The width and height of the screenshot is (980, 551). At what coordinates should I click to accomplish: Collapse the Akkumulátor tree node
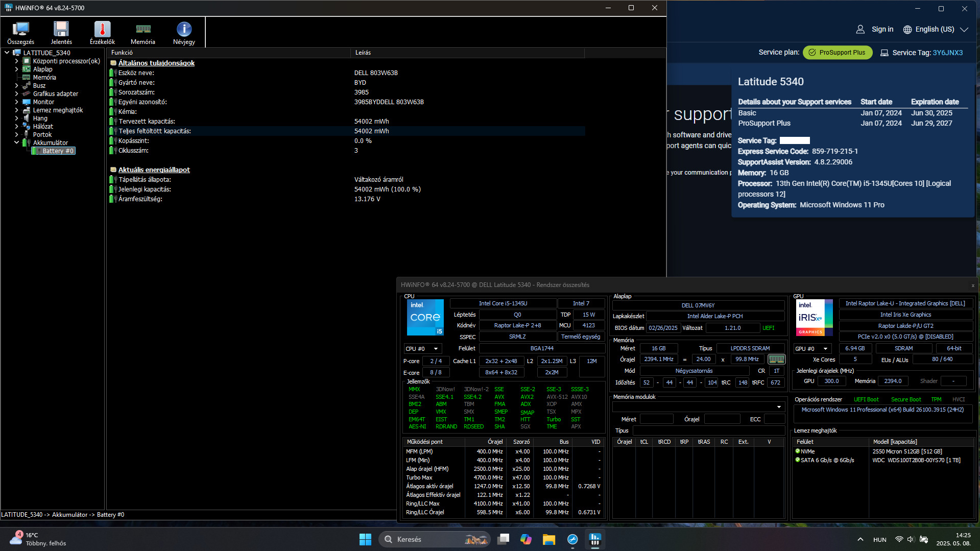[16, 142]
